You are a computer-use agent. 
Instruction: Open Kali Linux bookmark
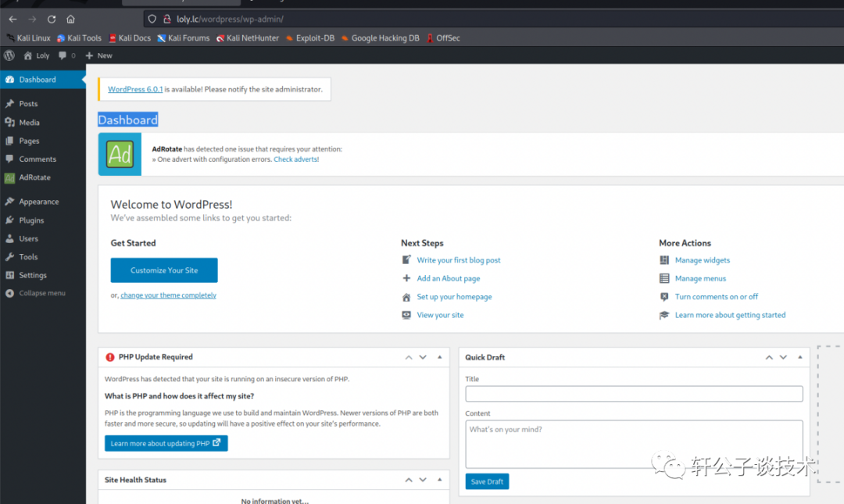click(x=29, y=38)
